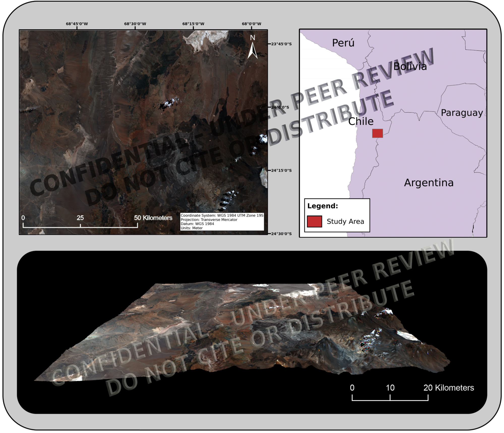Screen dimensions: 504x433
Task: Click the Study Area legend text
Action: 345,222
